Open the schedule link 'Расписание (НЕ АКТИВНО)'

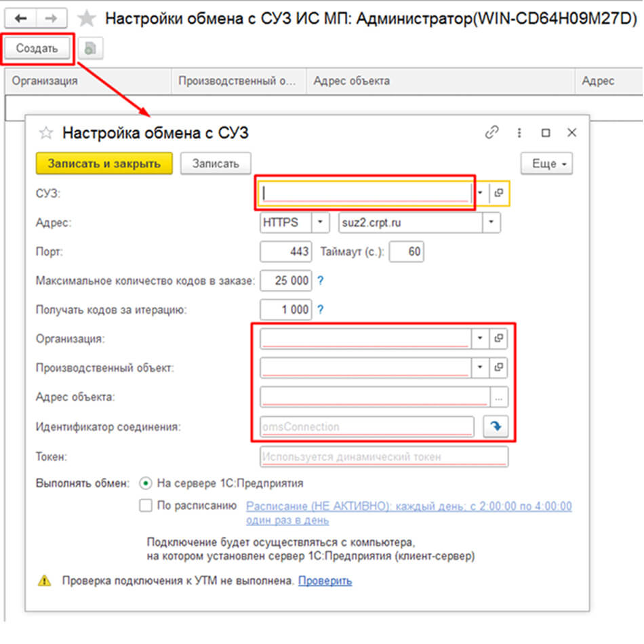coord(408,506)
